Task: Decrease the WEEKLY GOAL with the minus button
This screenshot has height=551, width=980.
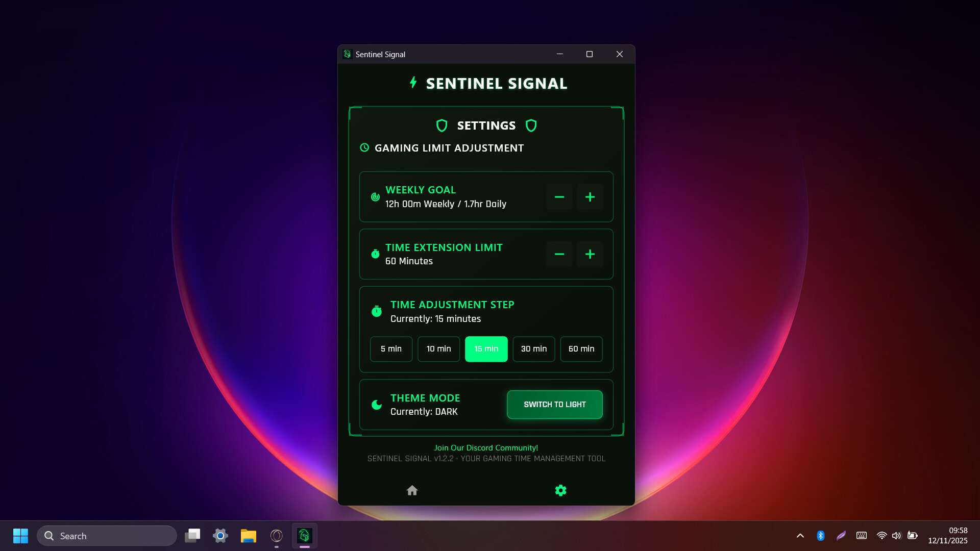Action: pos(559,197)
